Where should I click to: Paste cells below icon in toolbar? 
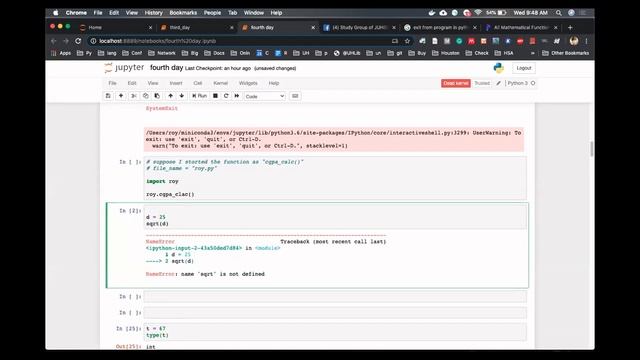pos(157,96)
